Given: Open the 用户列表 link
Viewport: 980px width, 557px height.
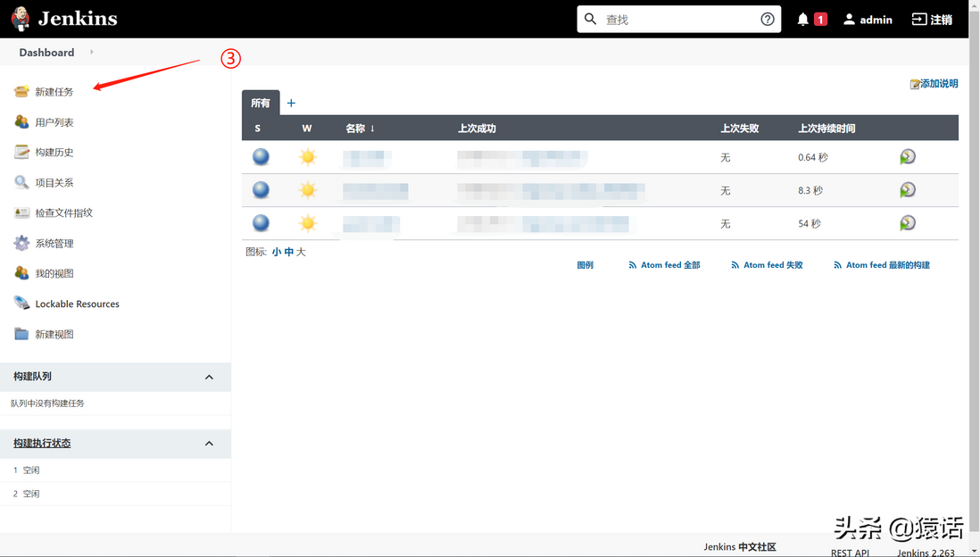Looking at the screenshot, I should 54,122.
